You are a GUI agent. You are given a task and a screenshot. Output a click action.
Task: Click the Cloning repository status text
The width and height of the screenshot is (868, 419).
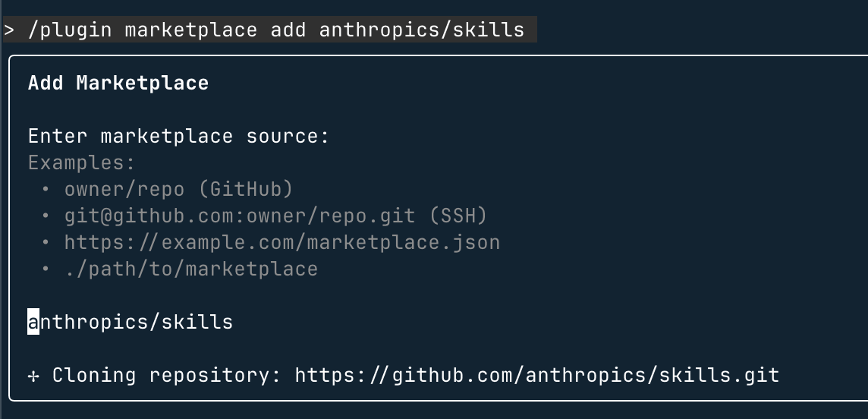click(x=167, y=375)
